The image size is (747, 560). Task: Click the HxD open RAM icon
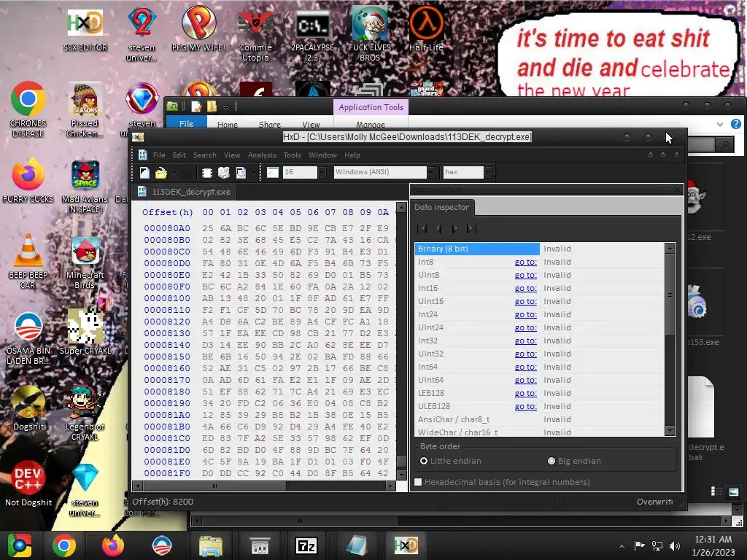click(206, 173)
